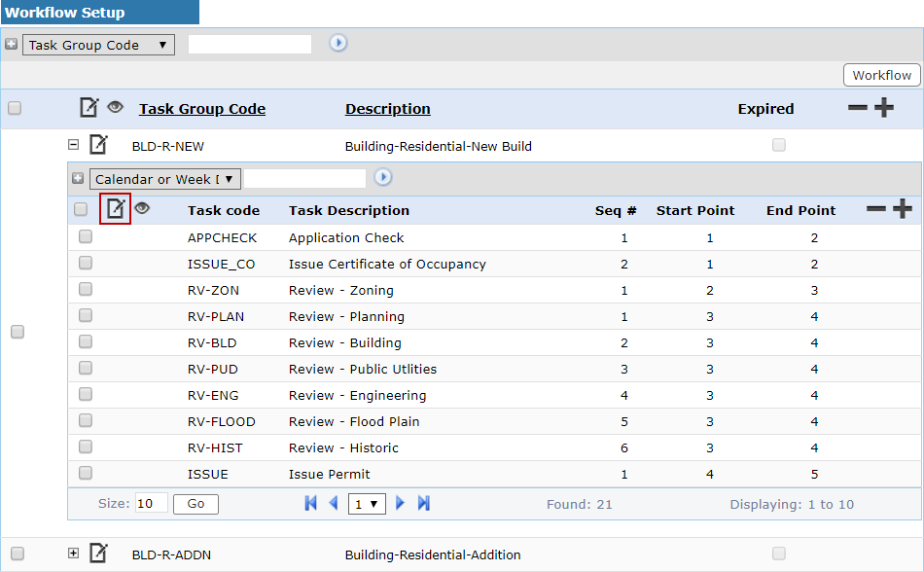This screenshot has height=572, width=924.
Task: Select the RV-FLOOD task checkbox
Action: coord(86,420)
